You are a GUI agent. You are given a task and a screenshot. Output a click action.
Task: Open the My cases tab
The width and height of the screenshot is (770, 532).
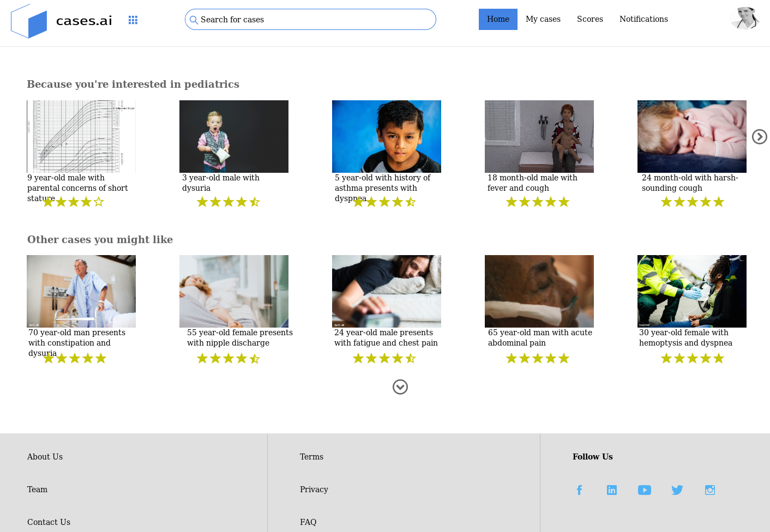pos(543,20)
